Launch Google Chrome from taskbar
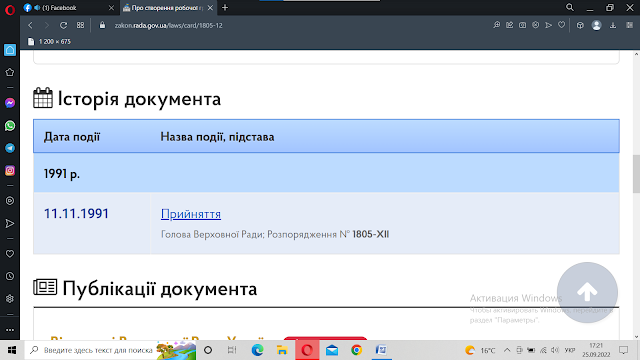Screen dimensions: 640x360 (356, 350)
